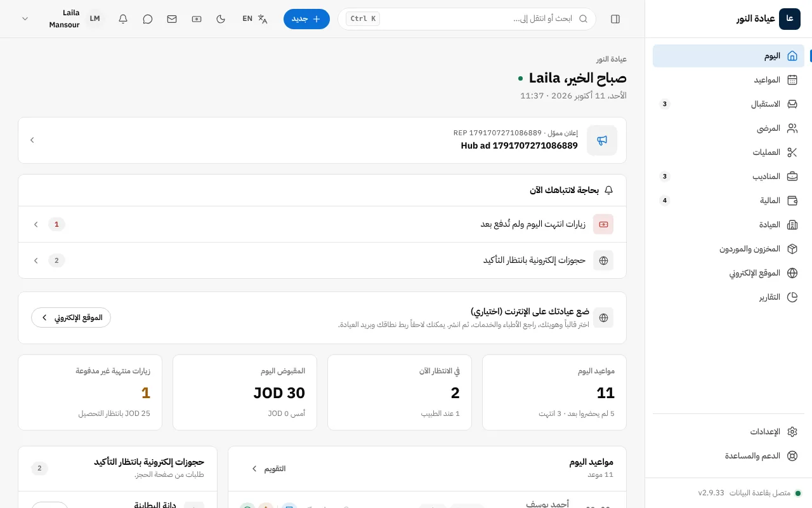The image size is (812, 508).
Task: Click the badge 4 next to المالية
Action: pyautogui.click(x=665, y=201)
